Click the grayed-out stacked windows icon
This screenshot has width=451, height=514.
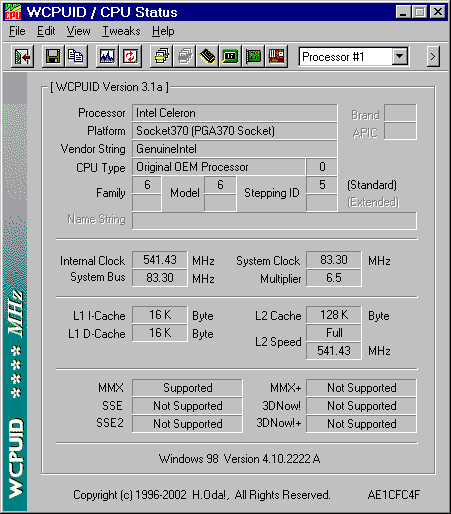click(x=184, y=57)
